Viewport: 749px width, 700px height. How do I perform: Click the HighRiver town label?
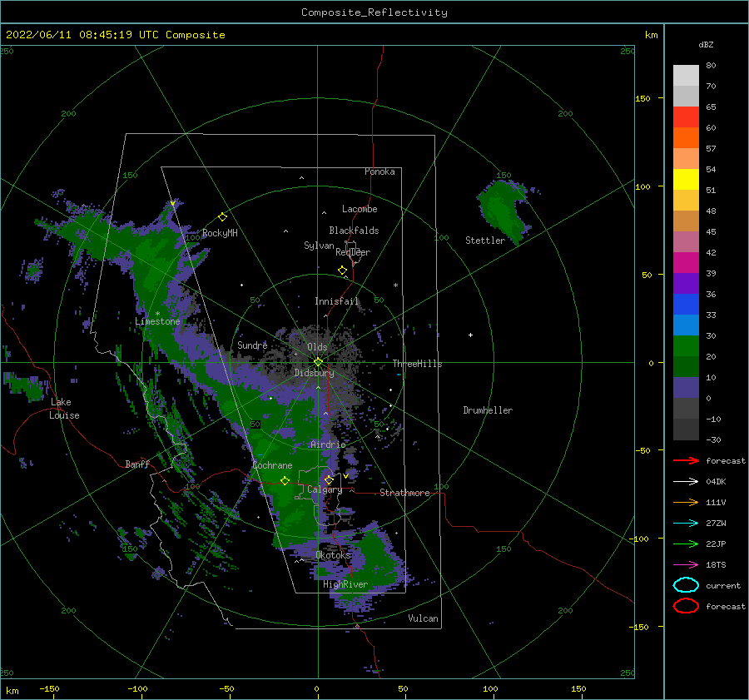point(345,584)
